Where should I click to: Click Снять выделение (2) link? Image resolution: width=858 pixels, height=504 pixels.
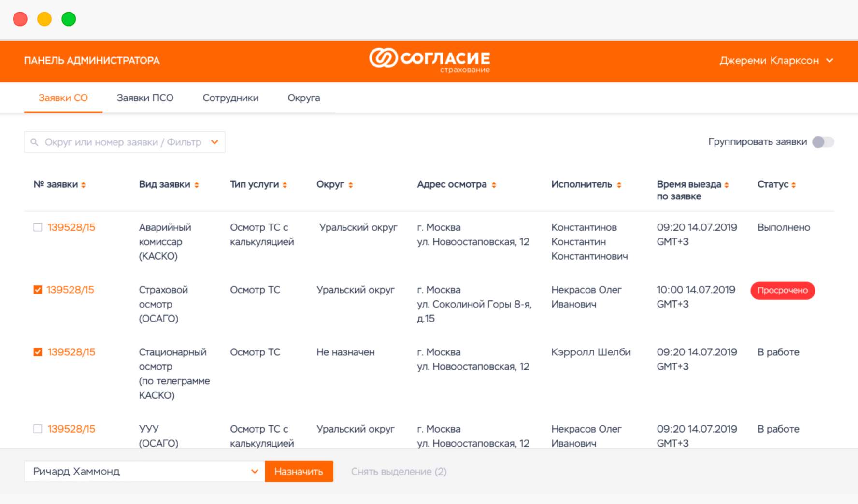tap(399, 472)
